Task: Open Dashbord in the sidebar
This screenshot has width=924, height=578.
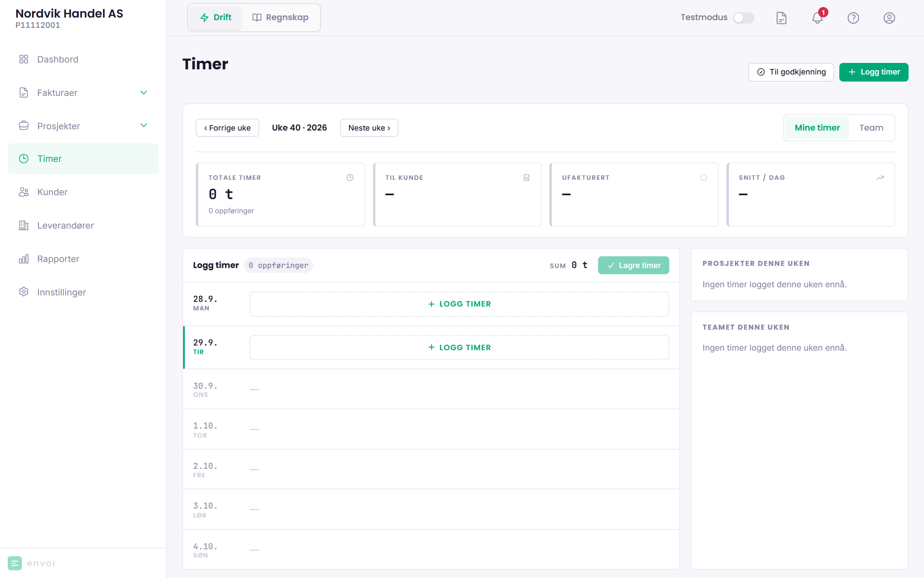Action: 83,59
